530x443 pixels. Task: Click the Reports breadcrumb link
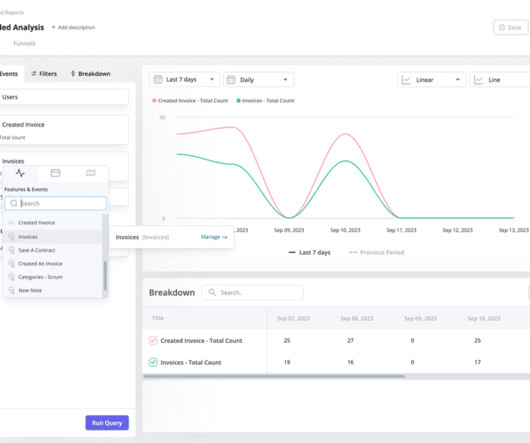pyautogui.click(x=12, y=13)
